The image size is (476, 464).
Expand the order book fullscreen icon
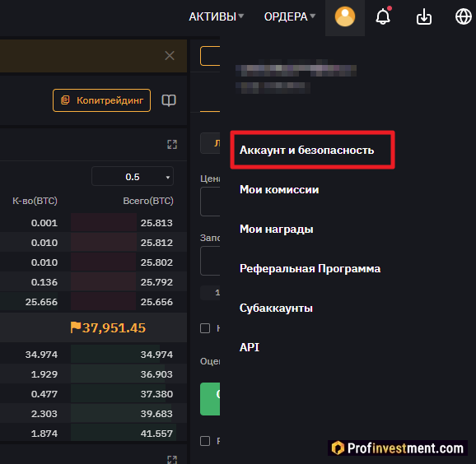click(x=172, y=144)
